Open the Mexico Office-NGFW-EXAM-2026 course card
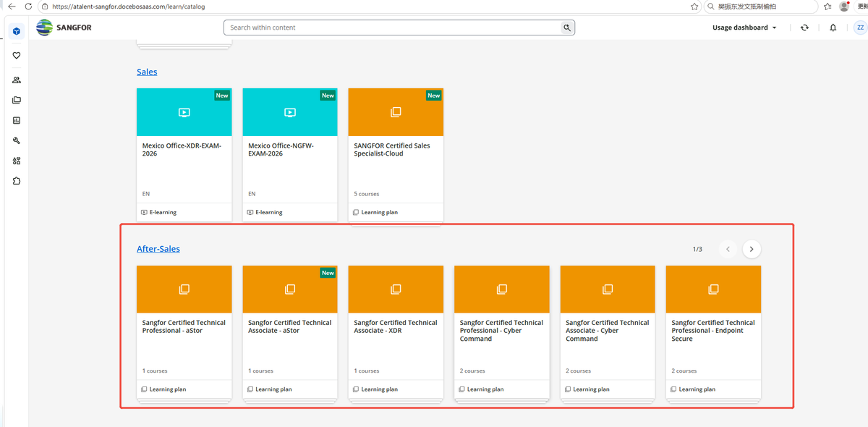The height and width of the screenshot is (427, 868). pos(290,155)
